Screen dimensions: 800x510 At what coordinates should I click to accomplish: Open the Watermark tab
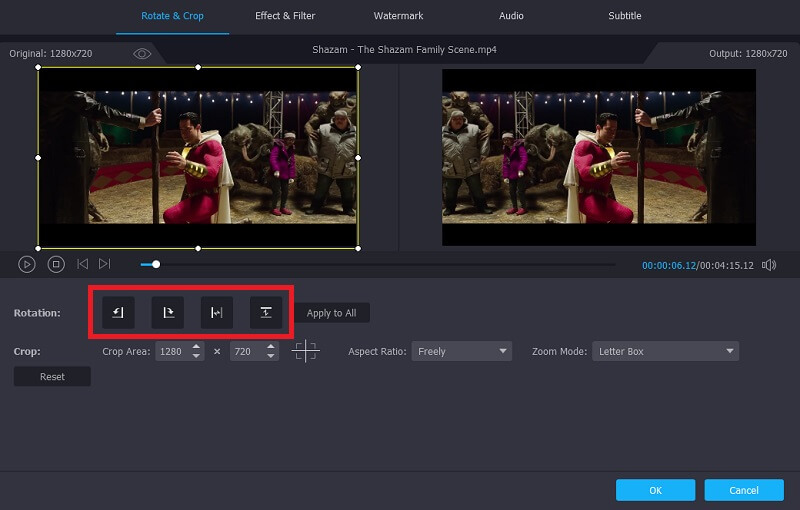point(398,16)
